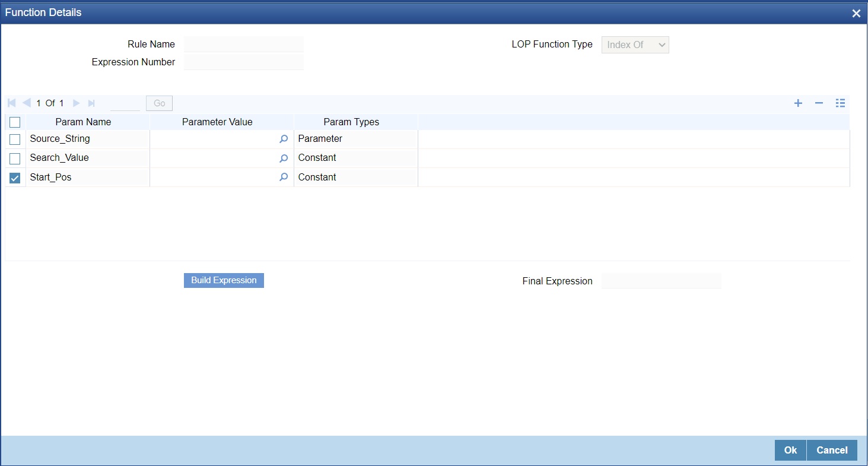Focus the Rule Name field
This screenshot has width=868, height=466.
pos(244,44)
